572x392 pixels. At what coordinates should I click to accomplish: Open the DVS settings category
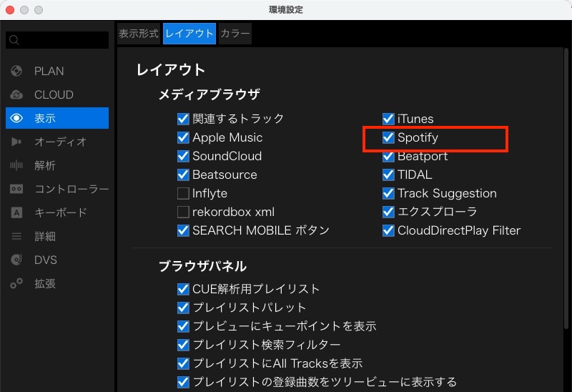tap(57, 260)
